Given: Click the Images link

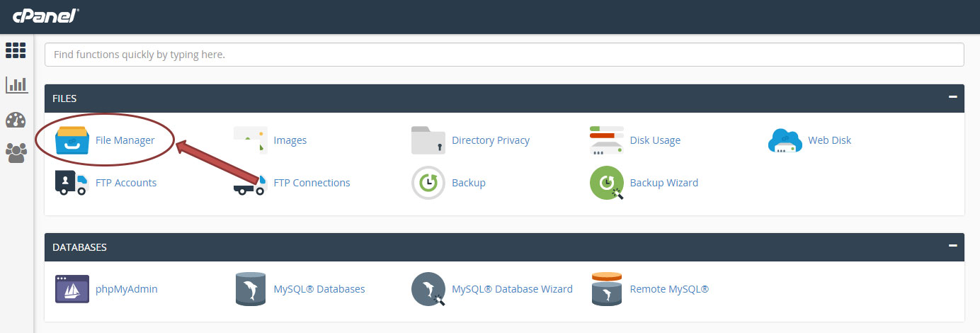Looking at the screenshot, I should click(x=290, y=140).
